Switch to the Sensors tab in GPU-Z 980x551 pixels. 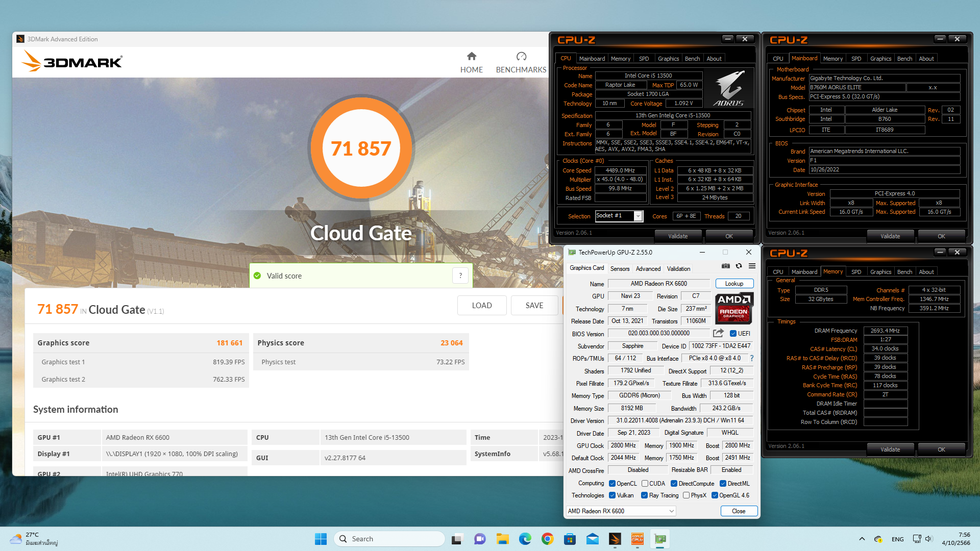tap(620, 269)
